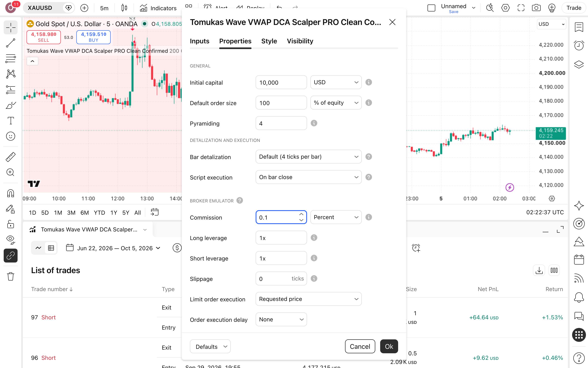Open the watchlist panel icon

[579, 27]
